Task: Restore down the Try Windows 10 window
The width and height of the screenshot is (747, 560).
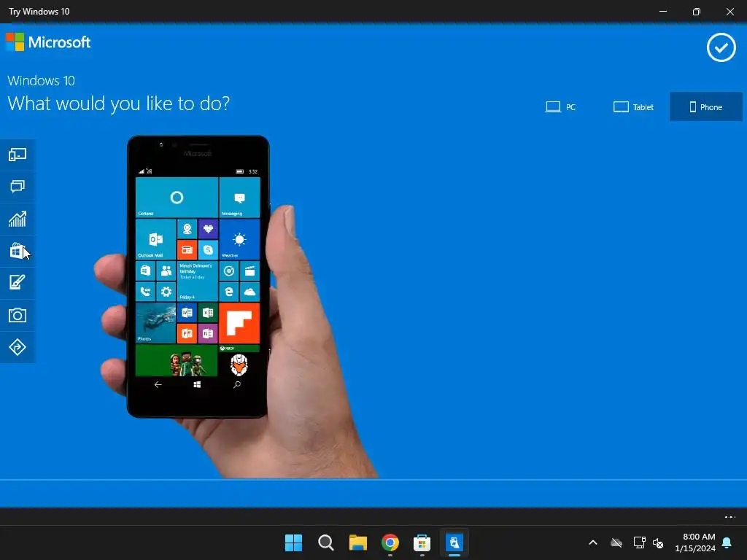Action: [697, 12]
